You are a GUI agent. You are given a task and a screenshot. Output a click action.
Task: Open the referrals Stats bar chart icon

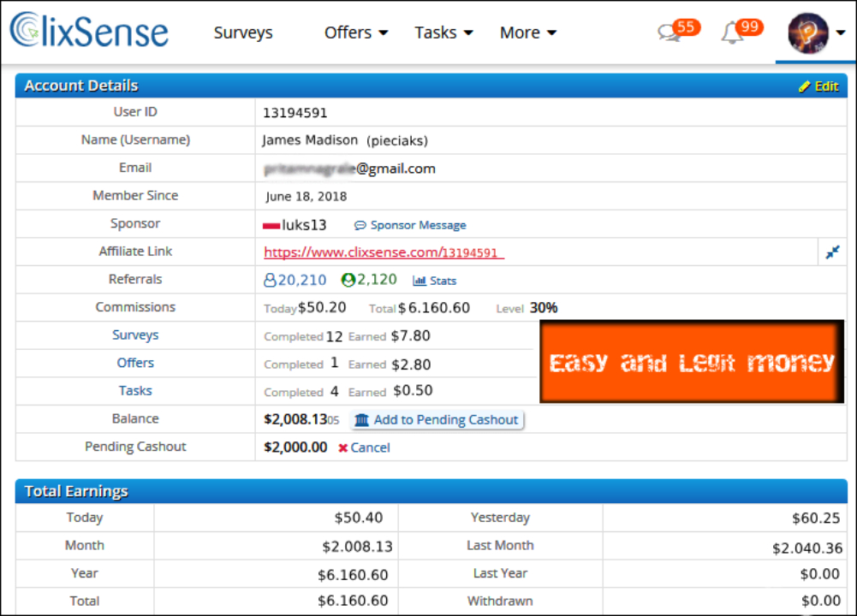pyautogui.click(x=420, y=281)
